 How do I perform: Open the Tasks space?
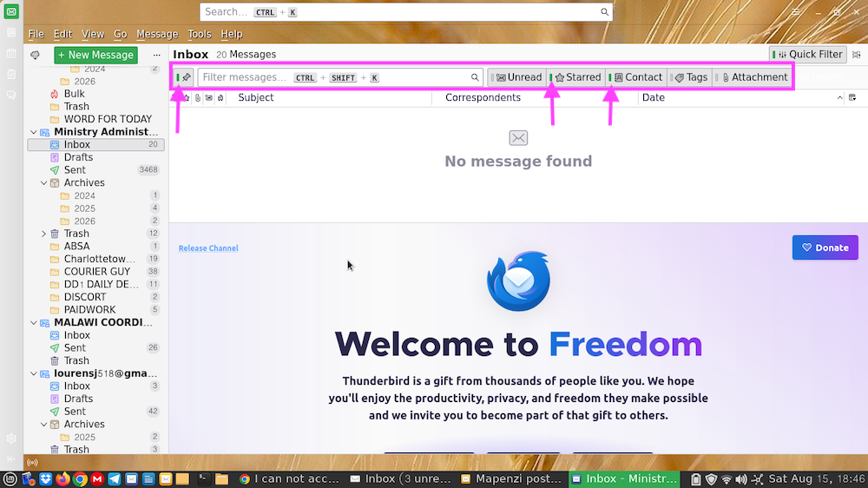tap(11, 74)
